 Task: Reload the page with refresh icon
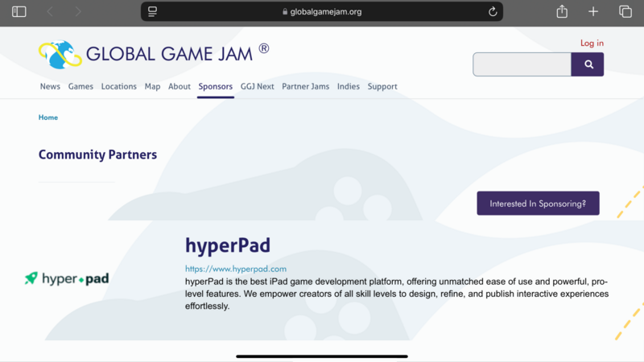click(x=493, y=11)
